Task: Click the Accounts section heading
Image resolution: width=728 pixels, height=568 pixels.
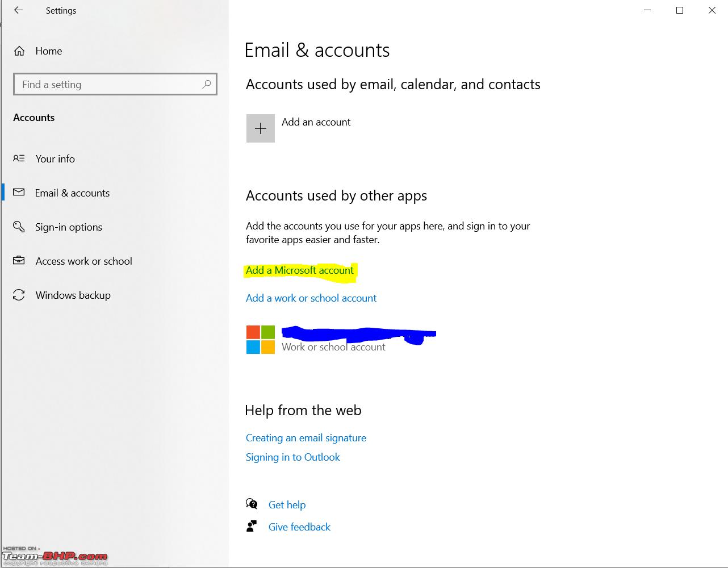Action: 34,118
